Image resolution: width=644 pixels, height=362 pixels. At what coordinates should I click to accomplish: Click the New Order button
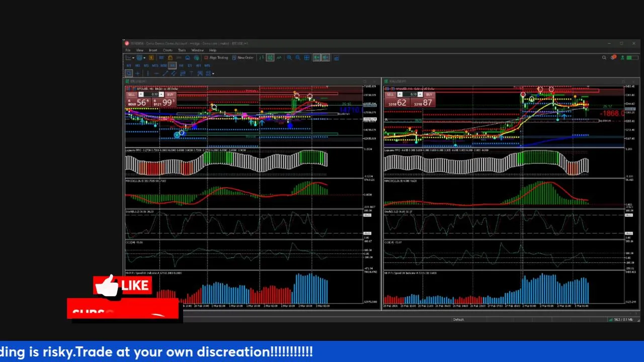(x=243, y=57)
